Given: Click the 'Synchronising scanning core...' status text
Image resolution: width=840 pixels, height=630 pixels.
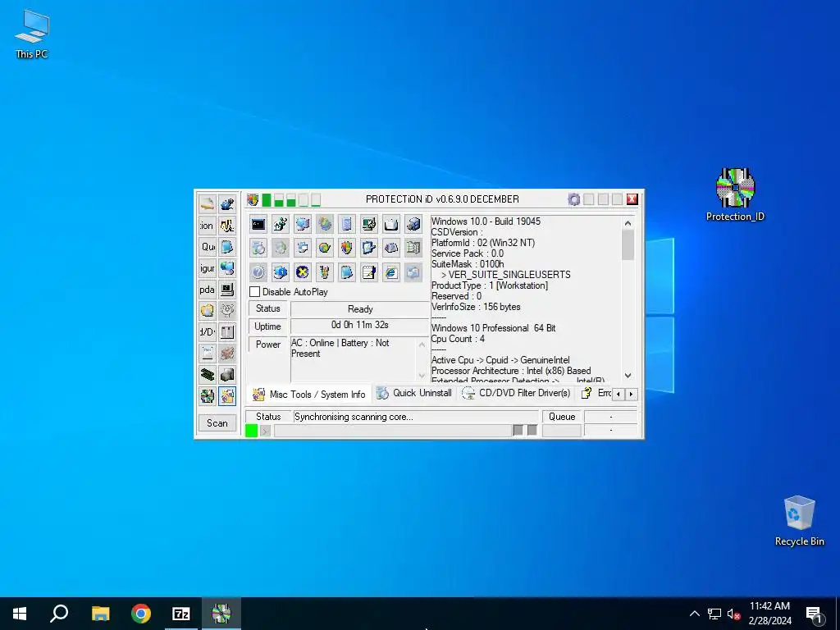Looking at the screenshot, I should pyautogui.click(x=354, y=417).
